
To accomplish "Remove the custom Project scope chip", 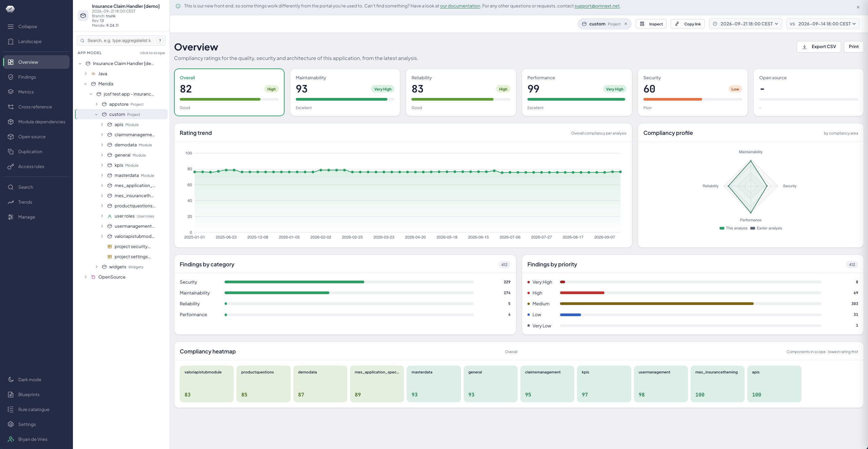I will 626,24.
